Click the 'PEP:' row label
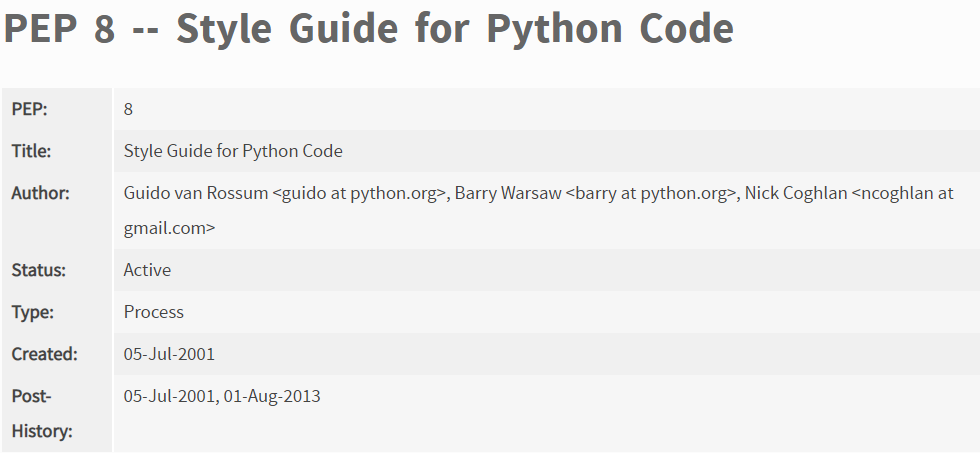 29,109
